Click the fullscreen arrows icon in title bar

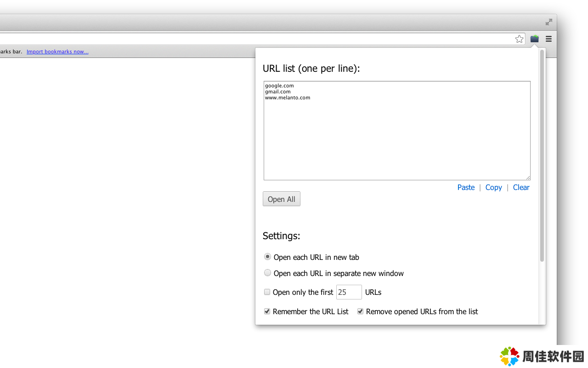point(548,22)
